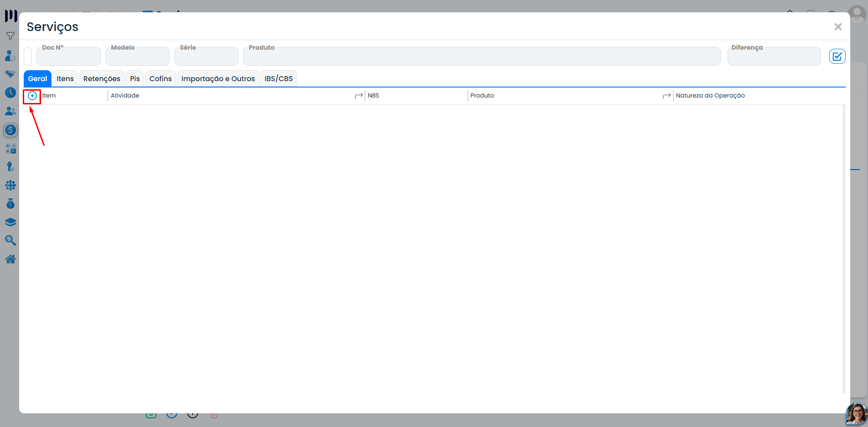Click the Cofins tab
The height and width of the screenshot is (427, 868).
click(160, 78)
